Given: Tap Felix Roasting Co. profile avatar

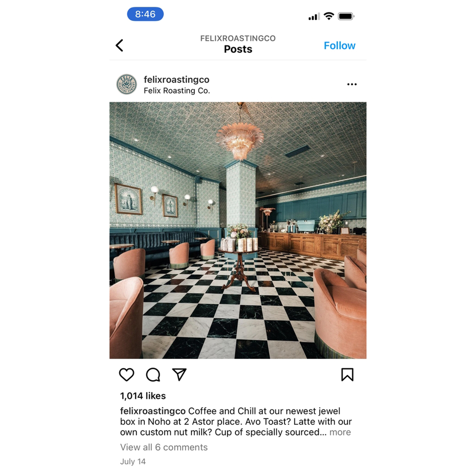Looking at the screenshot, I should pos(127,84).
